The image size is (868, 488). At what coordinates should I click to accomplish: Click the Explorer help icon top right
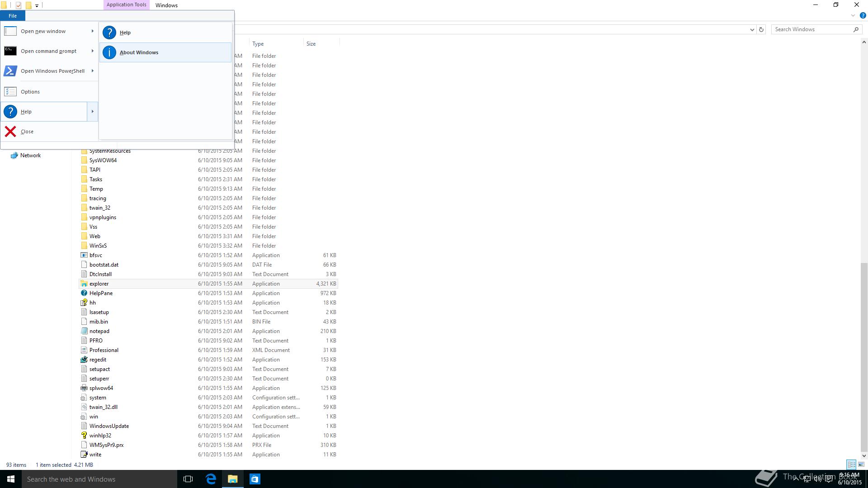tap(863, 15)
